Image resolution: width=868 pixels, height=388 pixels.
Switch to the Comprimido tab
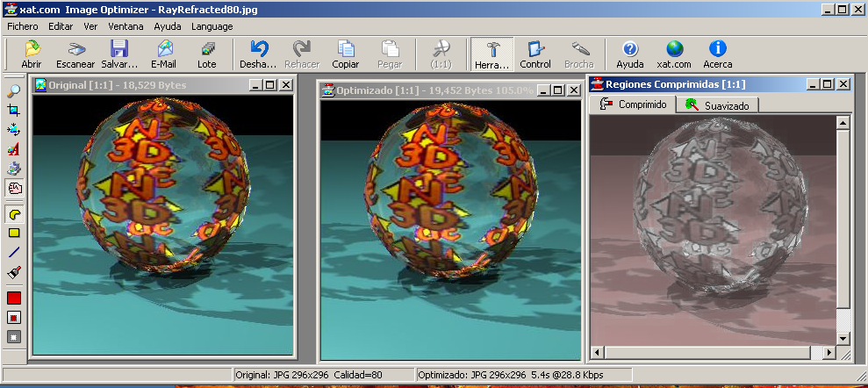[x=633, y=104]
